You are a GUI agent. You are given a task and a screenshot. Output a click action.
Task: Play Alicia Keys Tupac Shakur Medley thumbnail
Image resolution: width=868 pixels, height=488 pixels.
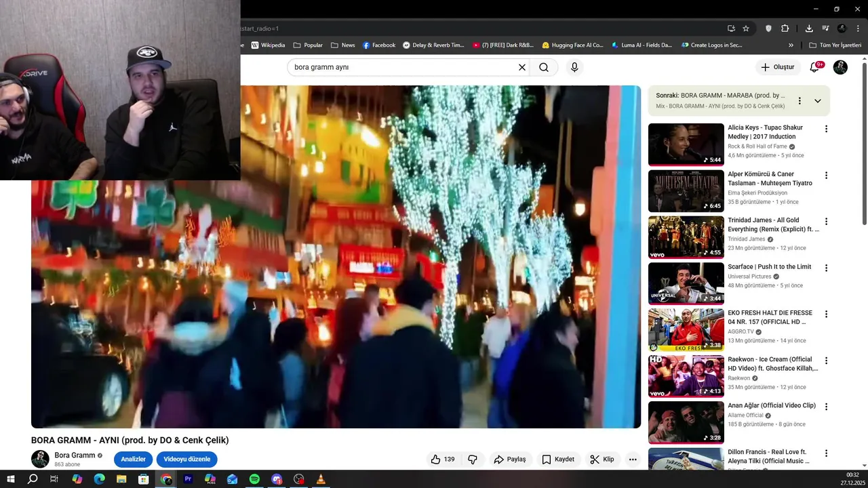pyautogui.click(x=686, y=144)
